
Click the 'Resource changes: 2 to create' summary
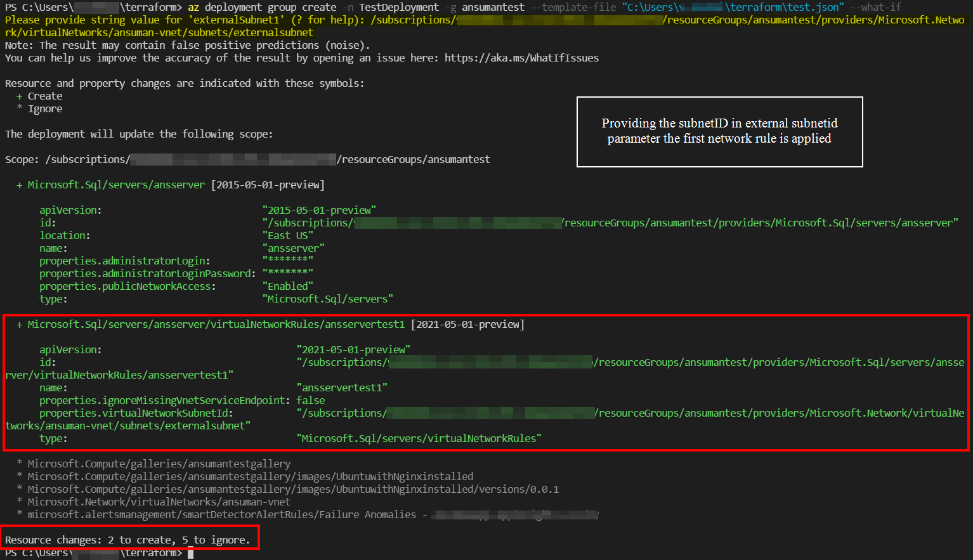(127, 540)
